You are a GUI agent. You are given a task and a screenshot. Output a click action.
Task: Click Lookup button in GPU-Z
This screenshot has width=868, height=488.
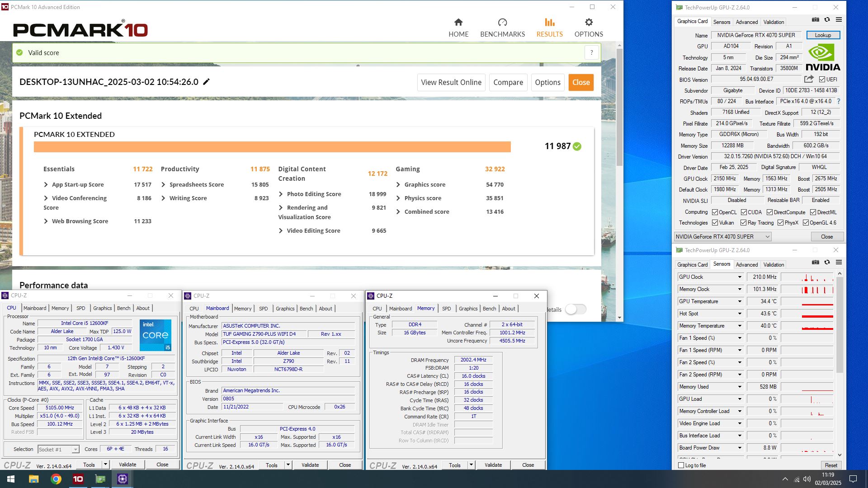[x=823, y=35]
